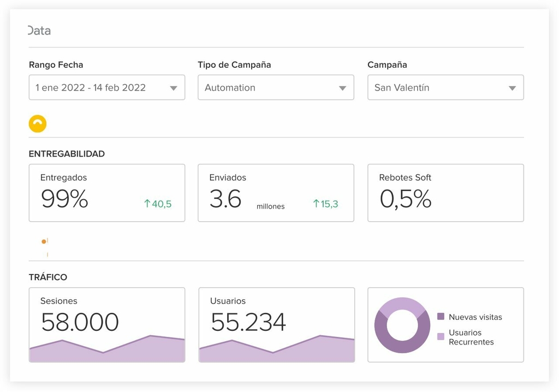Screen dimensions: 559x392
Task: Click the ENTREGABILIDAD section header
Action: point(67,154)
